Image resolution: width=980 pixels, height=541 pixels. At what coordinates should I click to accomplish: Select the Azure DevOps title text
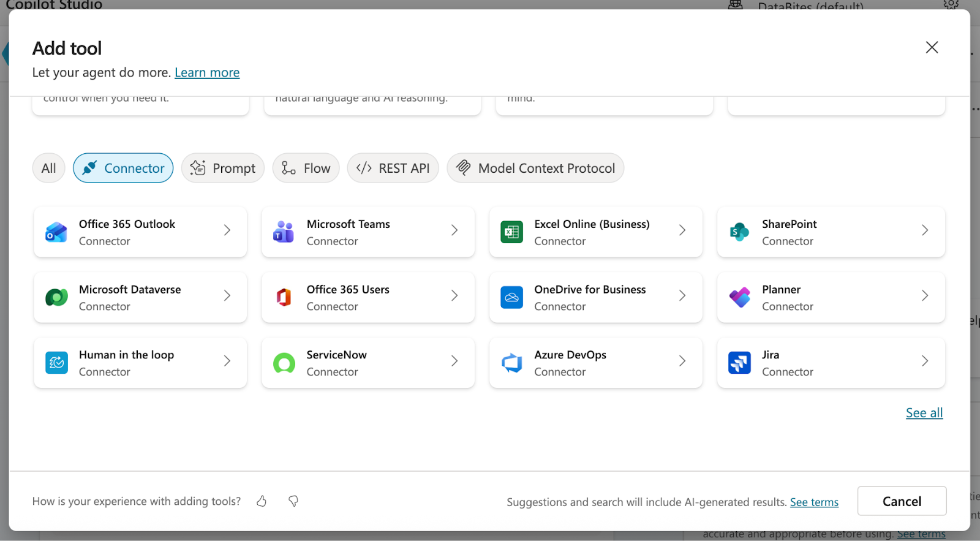coord(570,355)
